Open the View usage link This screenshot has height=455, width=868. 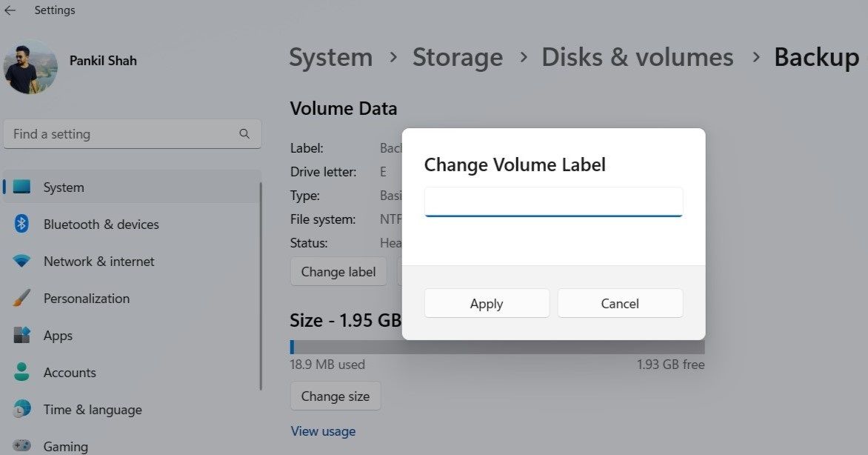(x=324, y=431)
